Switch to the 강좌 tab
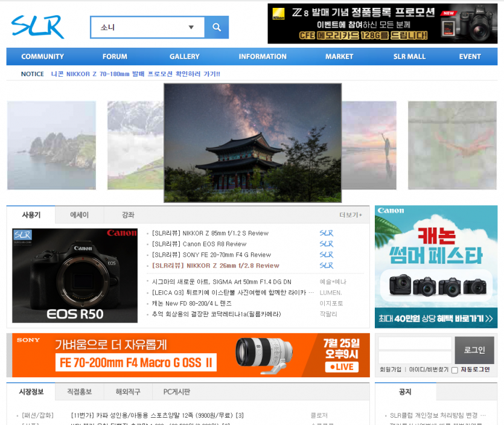This screenshot has width=504, height=425. click(128, 215)
